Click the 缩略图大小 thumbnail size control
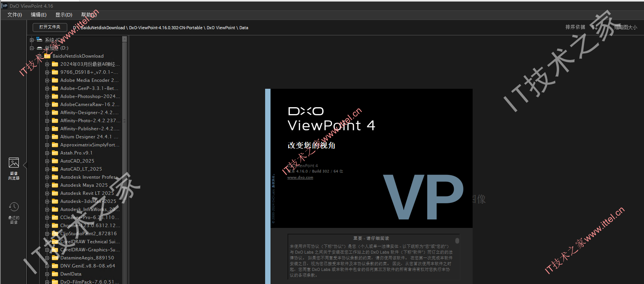 (626, 27)
